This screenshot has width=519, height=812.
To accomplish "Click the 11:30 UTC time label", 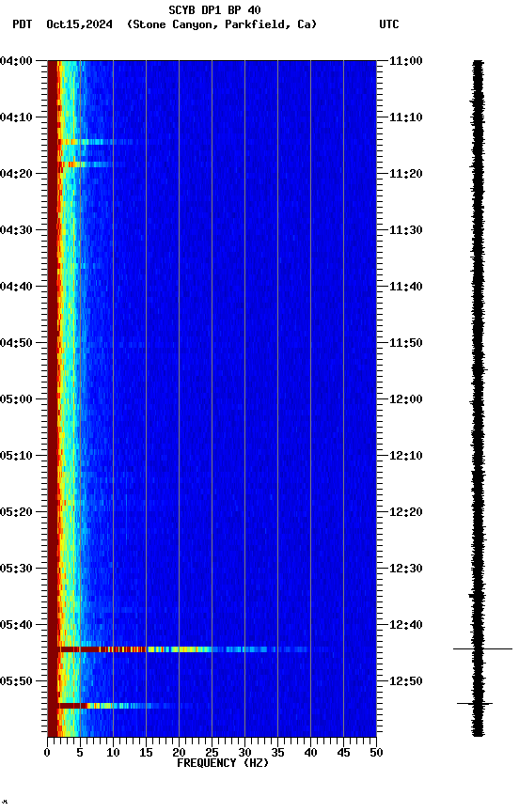I will 406,230.
